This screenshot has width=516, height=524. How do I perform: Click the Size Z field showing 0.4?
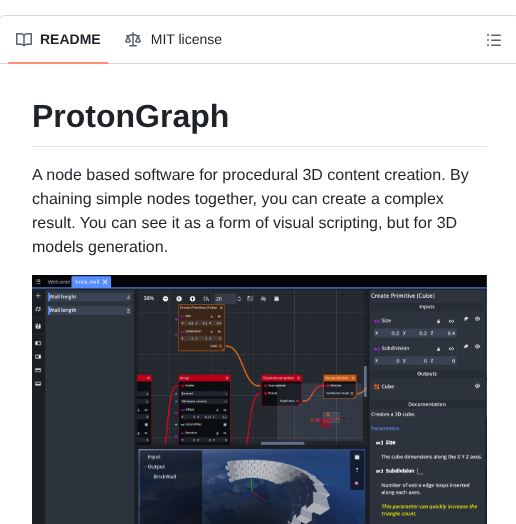443,333
